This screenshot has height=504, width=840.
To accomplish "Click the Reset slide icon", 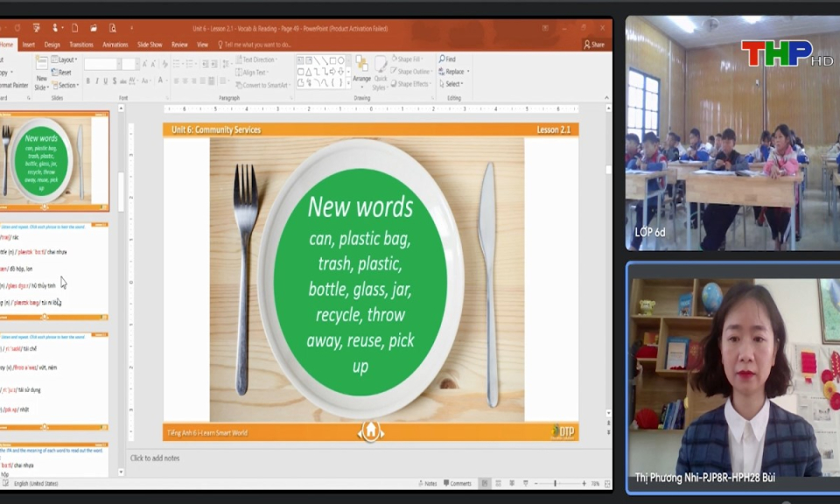I will coord(64,73).
